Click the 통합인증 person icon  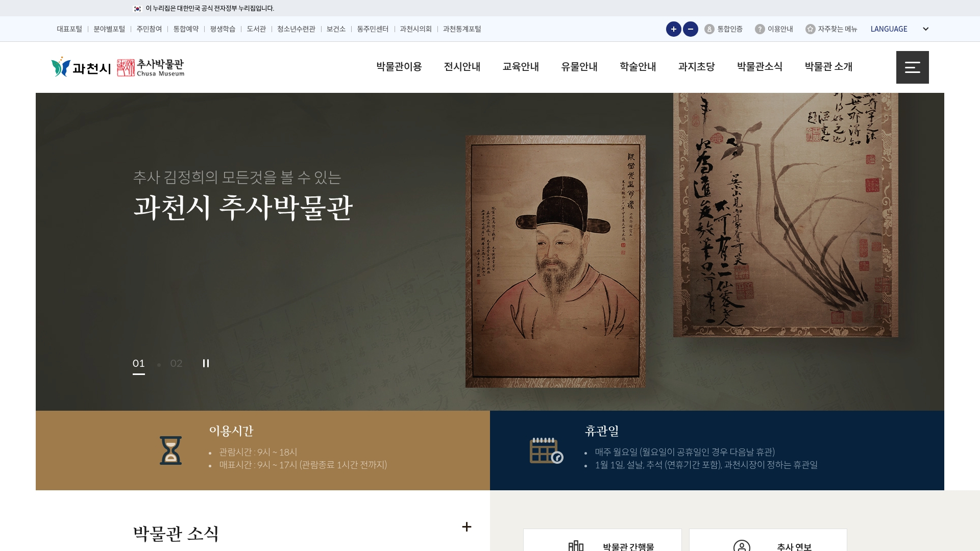(709, 29)
